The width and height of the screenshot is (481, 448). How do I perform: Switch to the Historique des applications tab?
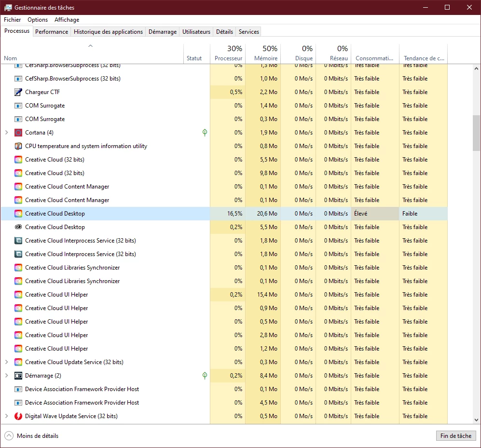108,31
